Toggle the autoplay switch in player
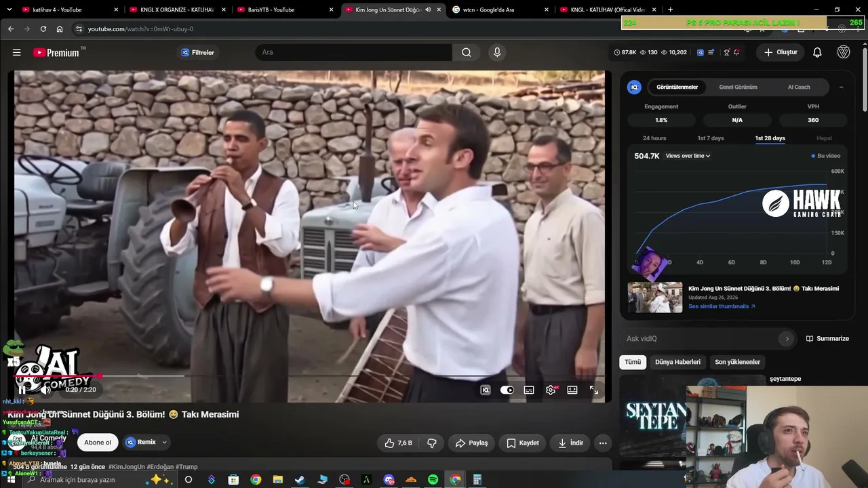This screenshot has height=488, width=868. point(507,390)
